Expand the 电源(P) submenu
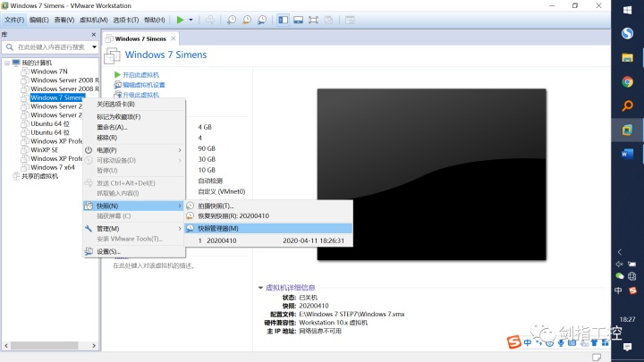Viewport: 644px width, 362px height. (x=134, y=150)
